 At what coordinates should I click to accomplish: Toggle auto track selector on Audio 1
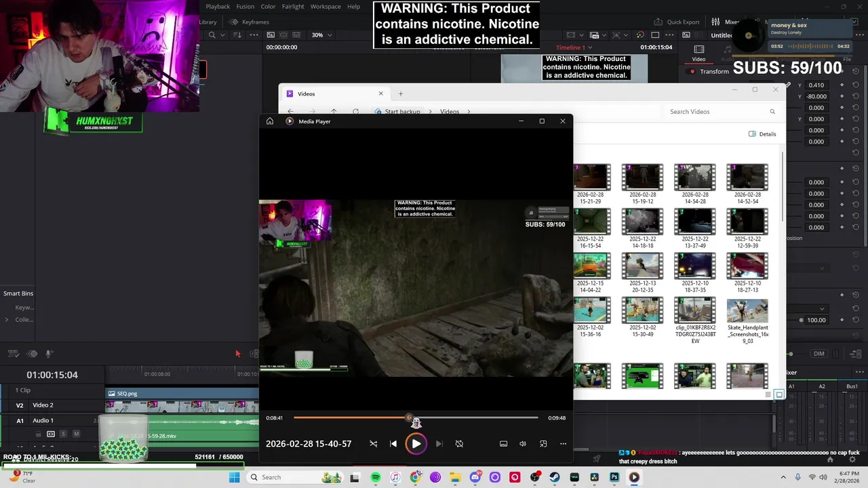(x=50, y=434)
